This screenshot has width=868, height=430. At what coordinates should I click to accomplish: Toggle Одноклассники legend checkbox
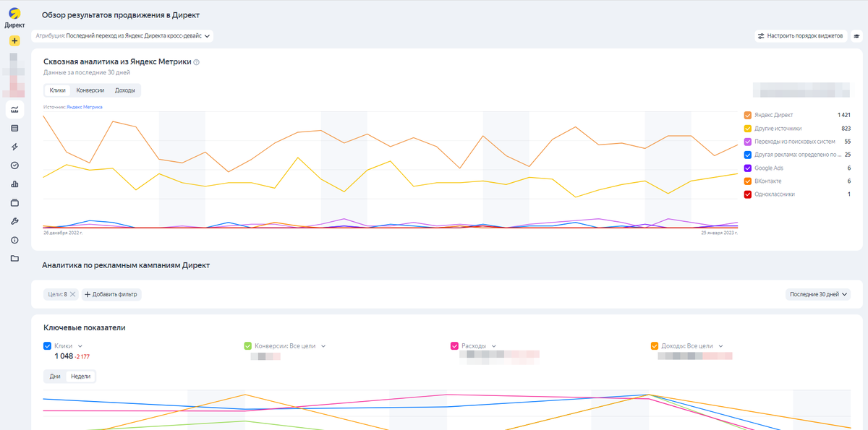tap(747, 194)
